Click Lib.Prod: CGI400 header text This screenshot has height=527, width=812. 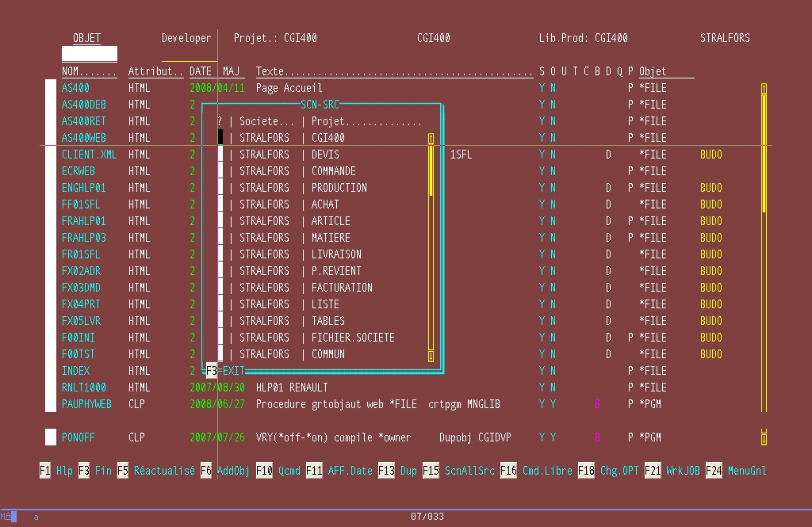coord(583,38)
